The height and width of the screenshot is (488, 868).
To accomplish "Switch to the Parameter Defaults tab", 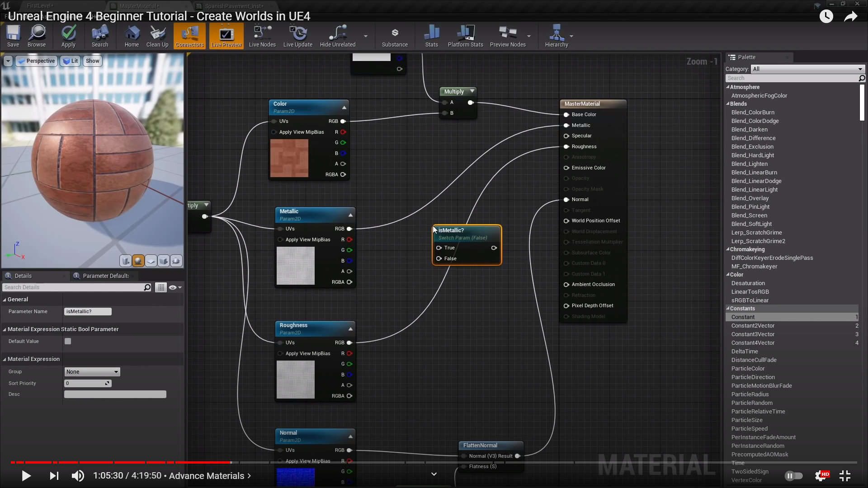I will (x=105, y=276).
